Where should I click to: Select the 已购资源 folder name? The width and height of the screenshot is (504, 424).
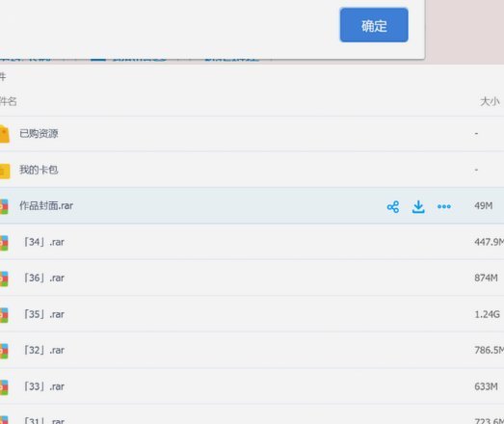(39, 133)
